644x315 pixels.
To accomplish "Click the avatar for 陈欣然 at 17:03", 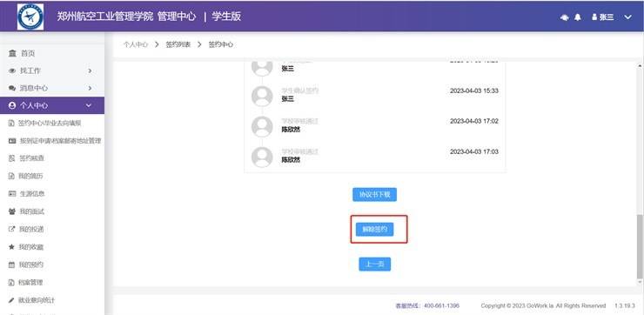I will (x=262, y=157).
